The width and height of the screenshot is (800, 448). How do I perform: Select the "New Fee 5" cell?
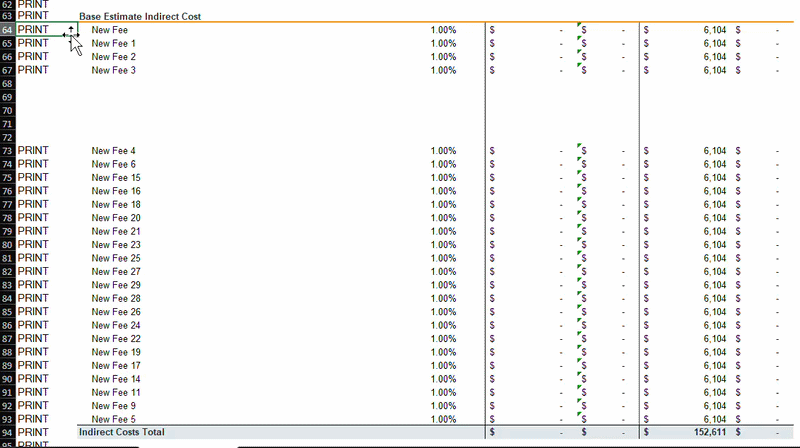[113, 419]
